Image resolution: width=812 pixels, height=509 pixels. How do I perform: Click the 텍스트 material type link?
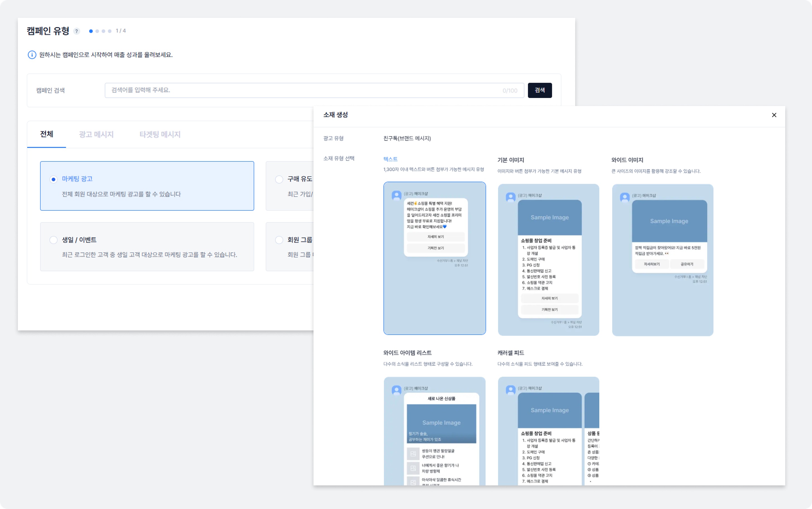click(x=390, y=159)
